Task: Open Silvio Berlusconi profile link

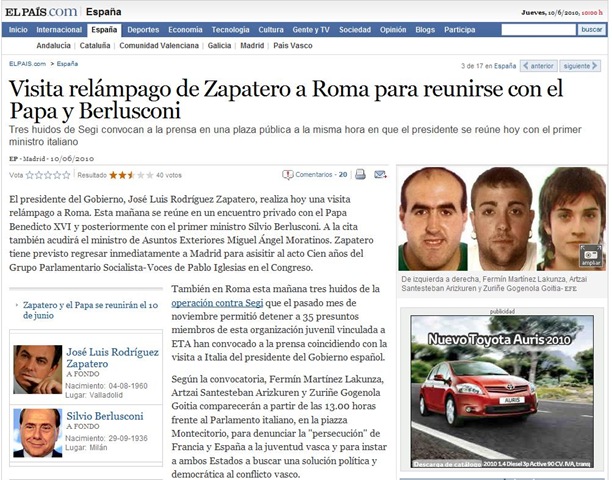Action: point(105,416)
